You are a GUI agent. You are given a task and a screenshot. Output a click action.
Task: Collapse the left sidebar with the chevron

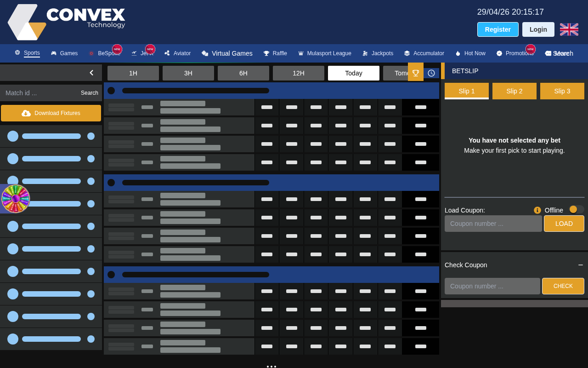pyautogui.click(x=91, y=73)
